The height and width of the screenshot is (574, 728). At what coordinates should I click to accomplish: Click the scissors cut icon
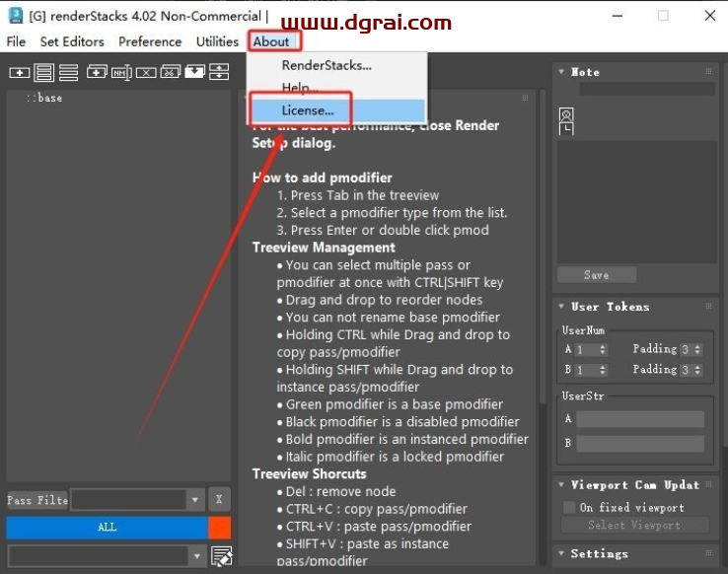click(x=171, y=72)
